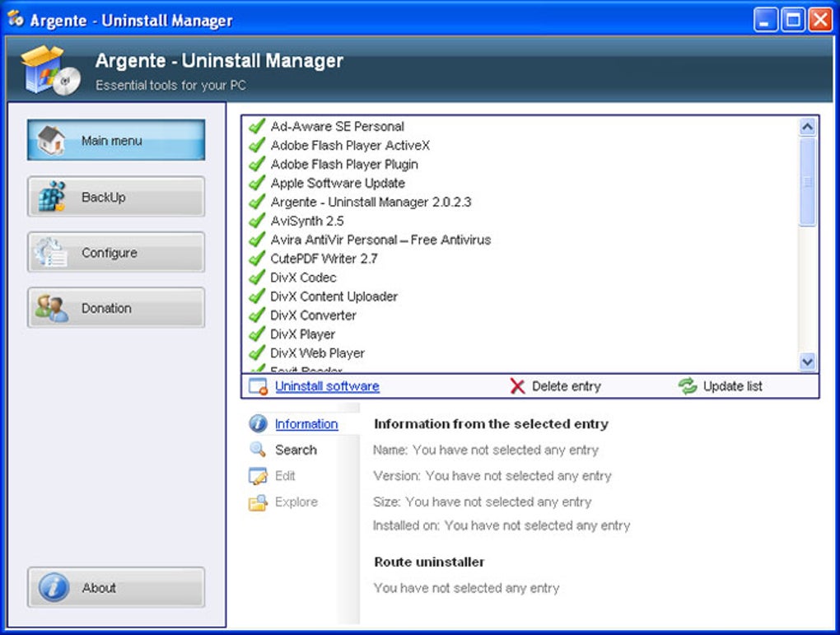Click the green Update list arrows icon
Screen dimensions: 840x635
point(688,385)
